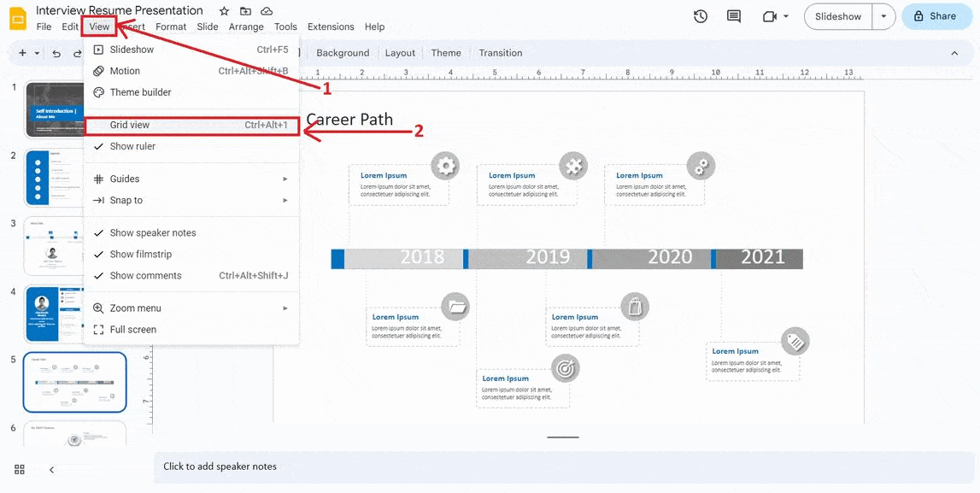Click the undo arrow in toolbar
The width and height of the screenshot is (980, 493).
(56, 53)
